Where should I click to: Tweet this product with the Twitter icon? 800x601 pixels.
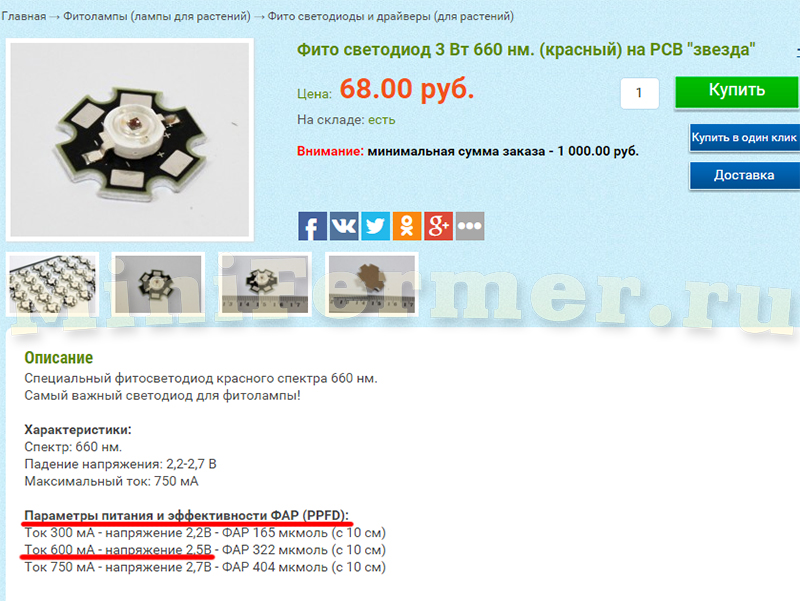[x=376, y=226]
